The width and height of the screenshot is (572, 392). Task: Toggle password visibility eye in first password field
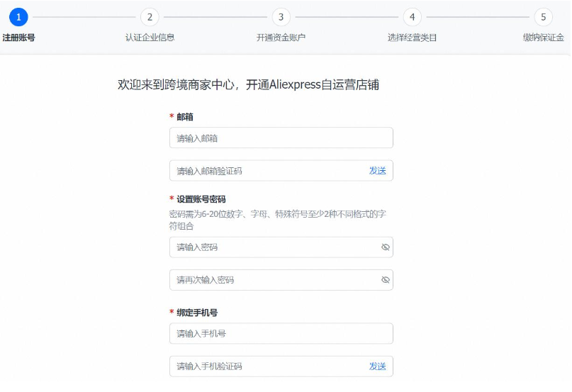(x=386, y=247)
